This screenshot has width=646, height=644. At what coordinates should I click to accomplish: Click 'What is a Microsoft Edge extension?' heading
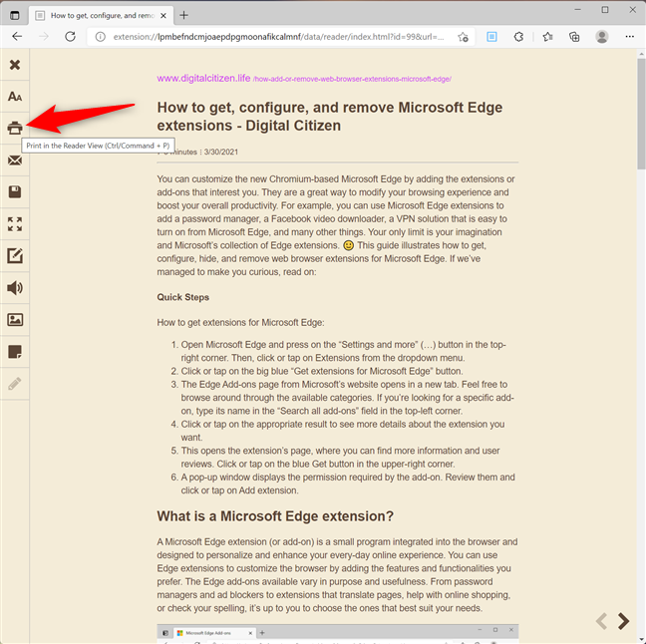pos(275,515)
